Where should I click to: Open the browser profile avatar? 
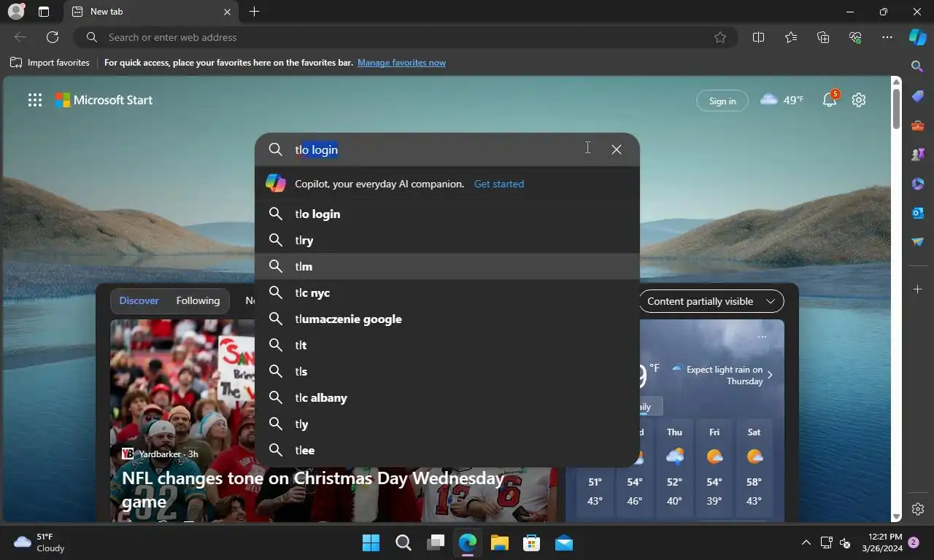[x=15, y=12]
